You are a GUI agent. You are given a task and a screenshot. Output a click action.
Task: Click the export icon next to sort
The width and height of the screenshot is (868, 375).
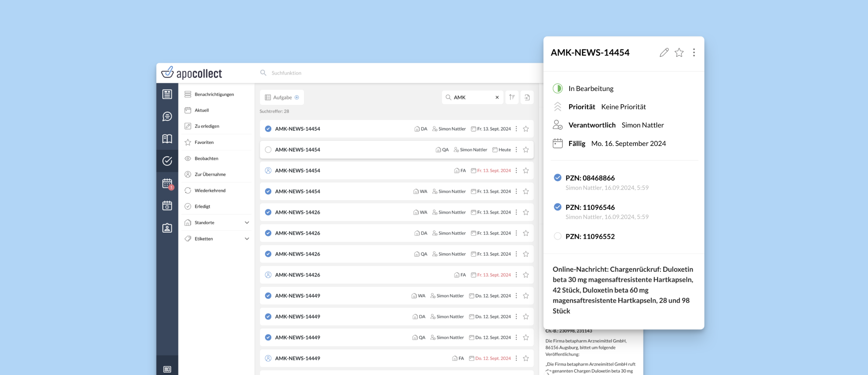coord(527,97)
